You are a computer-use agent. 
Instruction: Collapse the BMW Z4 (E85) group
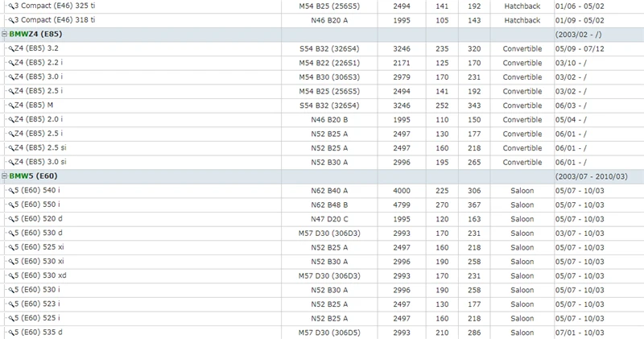5,34
